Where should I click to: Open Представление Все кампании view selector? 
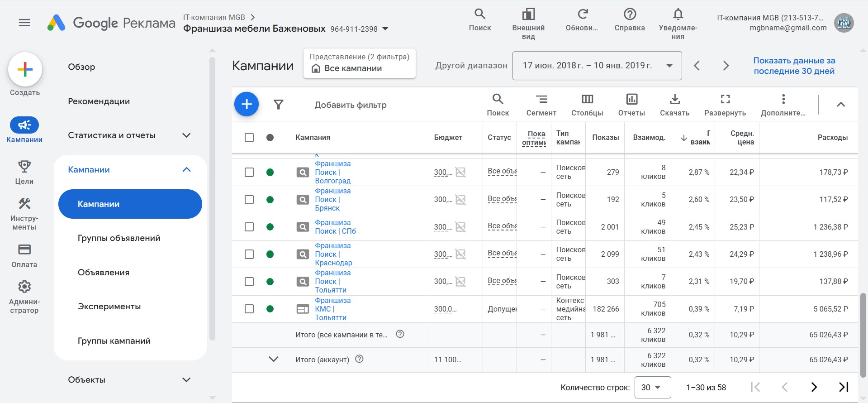click(x=360, y=63)
